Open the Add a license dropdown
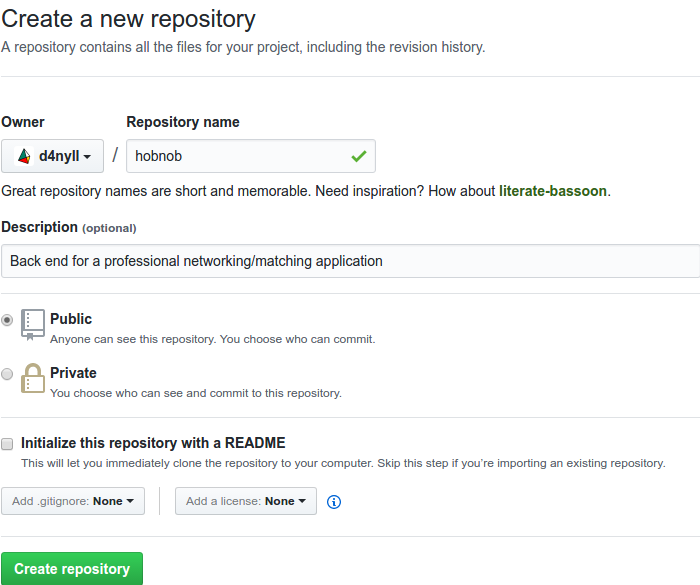Image resolution: width=700 pixels, height=585 pixels. (245, 501)
